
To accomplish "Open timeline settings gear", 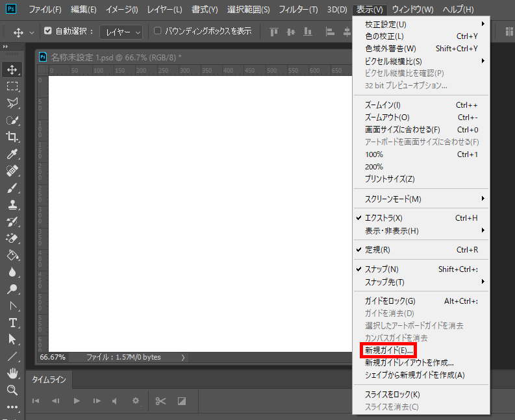I will coord(136,401).
